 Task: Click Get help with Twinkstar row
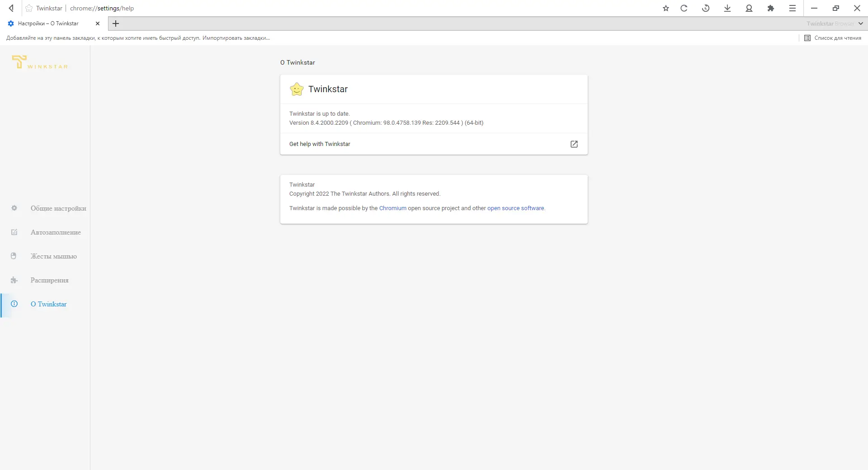[434, 144]
